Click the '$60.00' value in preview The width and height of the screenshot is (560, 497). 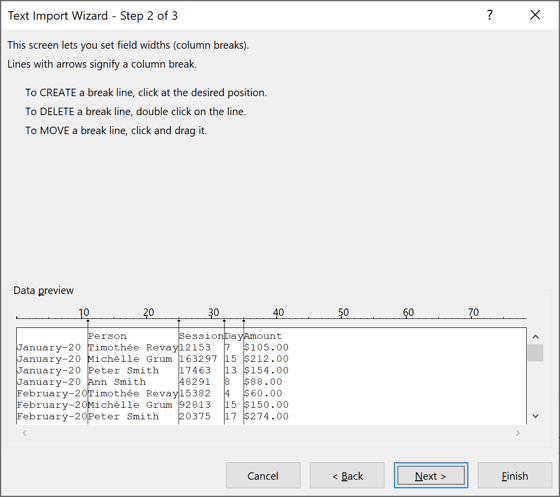tap(263, 393)
